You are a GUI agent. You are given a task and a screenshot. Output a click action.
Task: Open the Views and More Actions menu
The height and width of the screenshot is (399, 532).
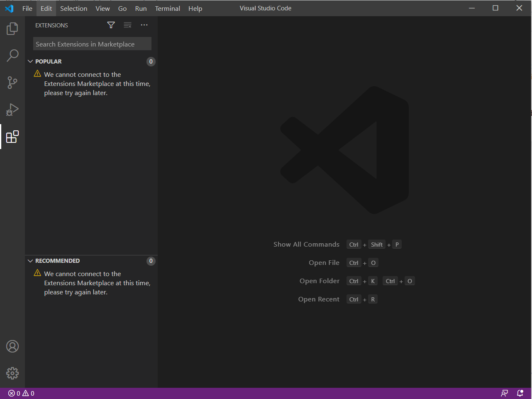pos(144,25)
